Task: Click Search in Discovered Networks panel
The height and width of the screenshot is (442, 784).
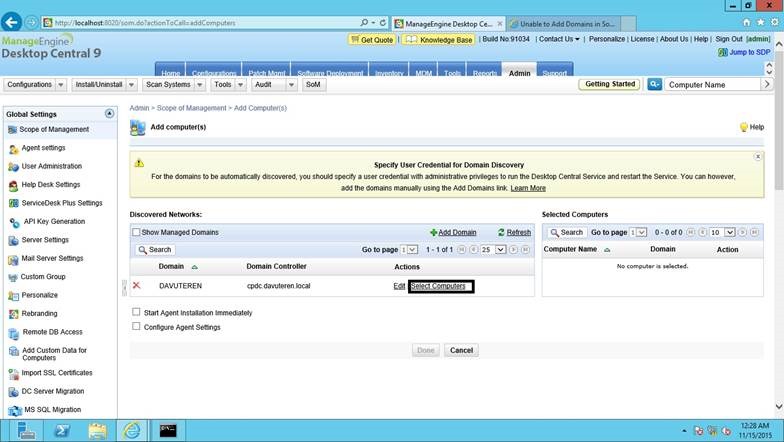Action: 155,250
